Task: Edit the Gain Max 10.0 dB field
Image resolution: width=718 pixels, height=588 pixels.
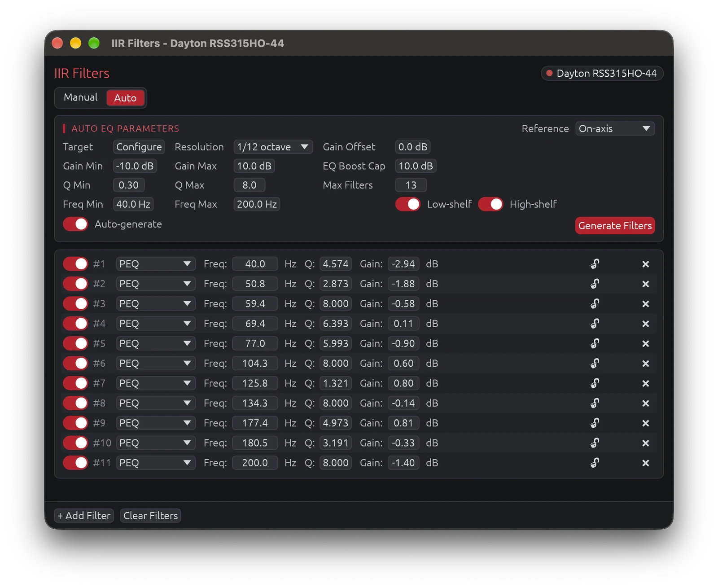Action: [254, 166]
